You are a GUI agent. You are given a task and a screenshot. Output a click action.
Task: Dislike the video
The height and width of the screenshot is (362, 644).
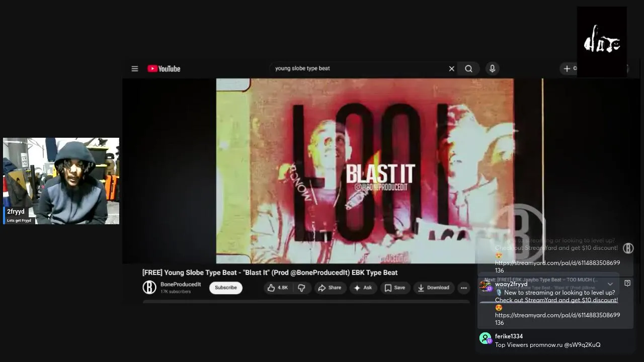(301, 288)
